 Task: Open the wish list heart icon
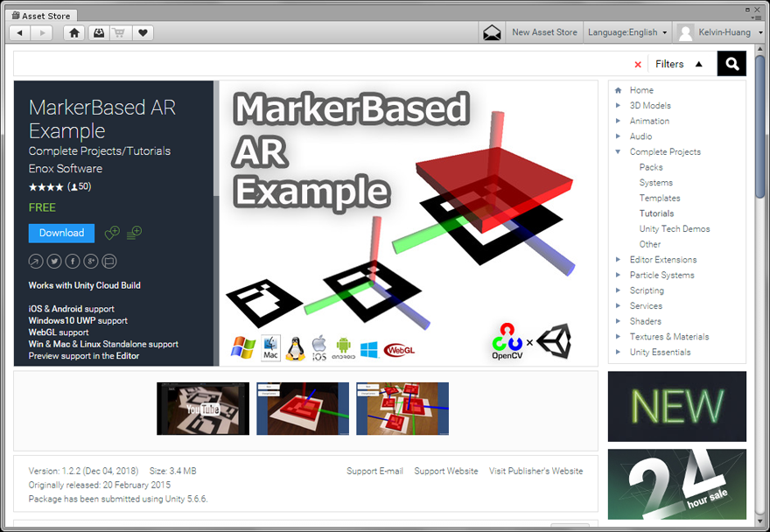coord(143,33)
